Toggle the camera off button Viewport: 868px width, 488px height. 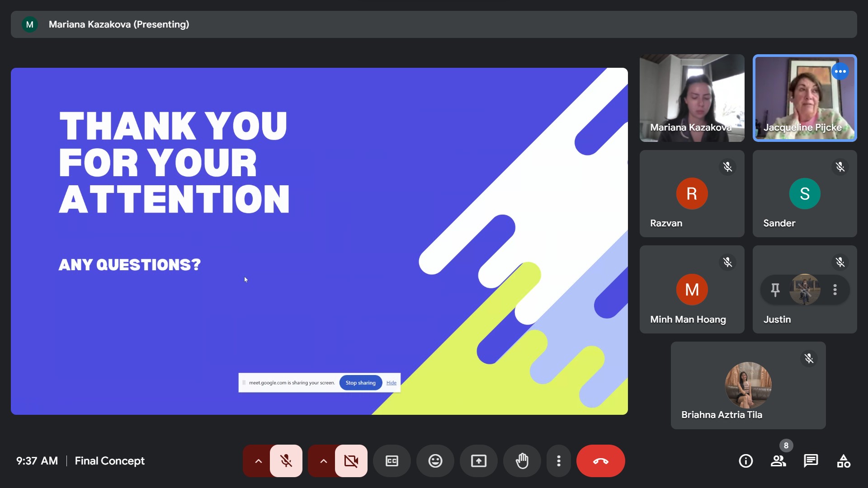tap(351, 461)
